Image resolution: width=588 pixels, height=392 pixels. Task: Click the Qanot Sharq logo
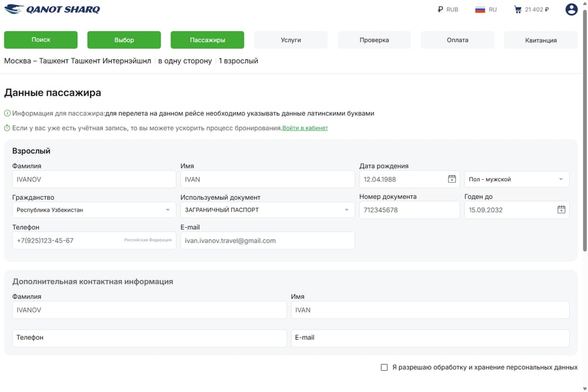pyautogui.click(x=52, y=9)
